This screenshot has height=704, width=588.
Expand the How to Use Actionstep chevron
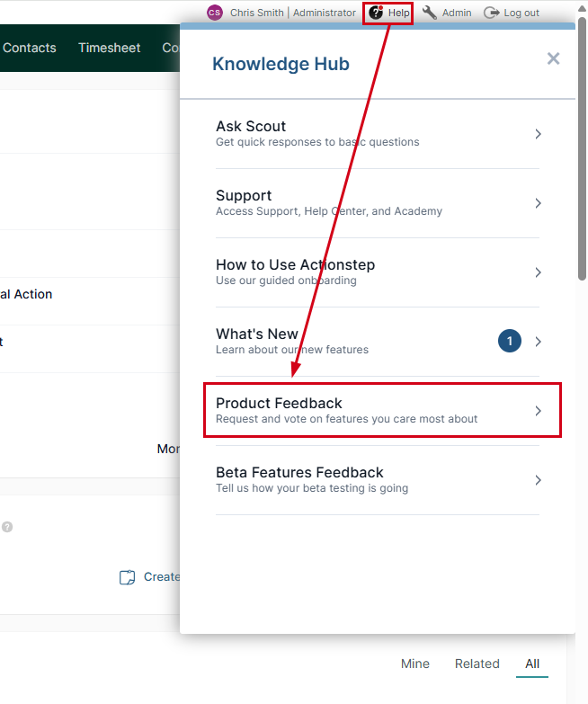point(538,272)
